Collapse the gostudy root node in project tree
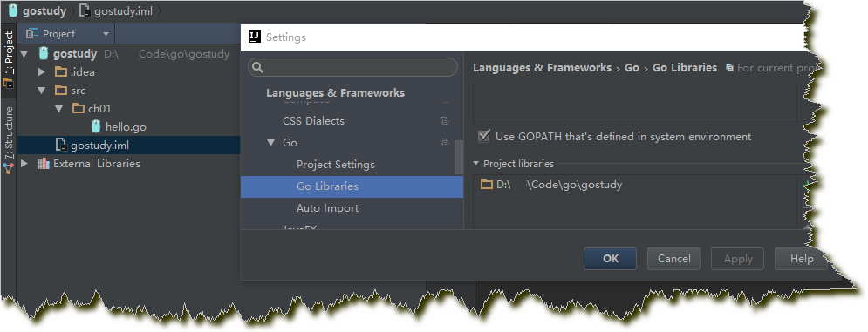The width and height of the screenshot is (868, 332). (24, 54)
